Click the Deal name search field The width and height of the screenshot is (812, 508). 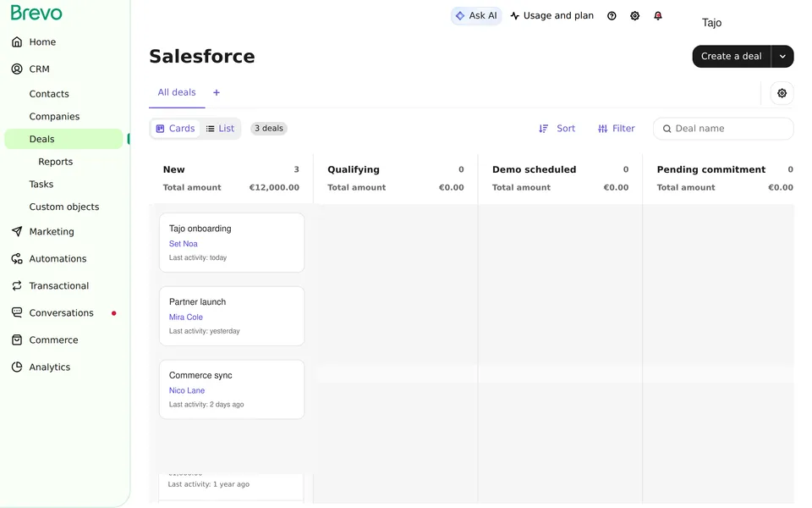(x=723, y=129)
